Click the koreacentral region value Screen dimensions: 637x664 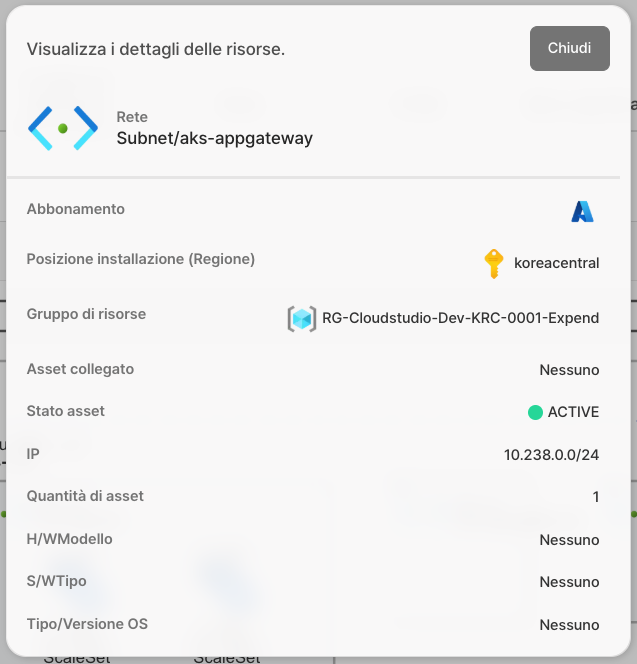coord(556,263)
